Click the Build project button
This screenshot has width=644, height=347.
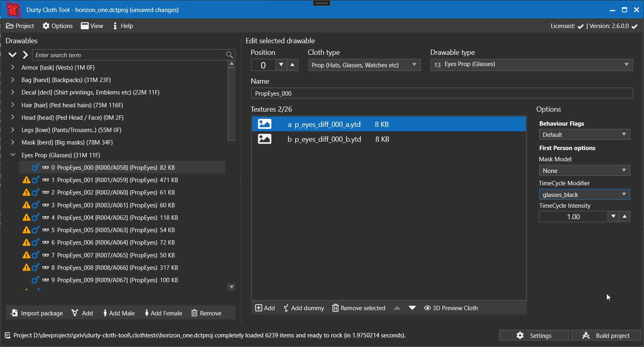tap(606, 335)
